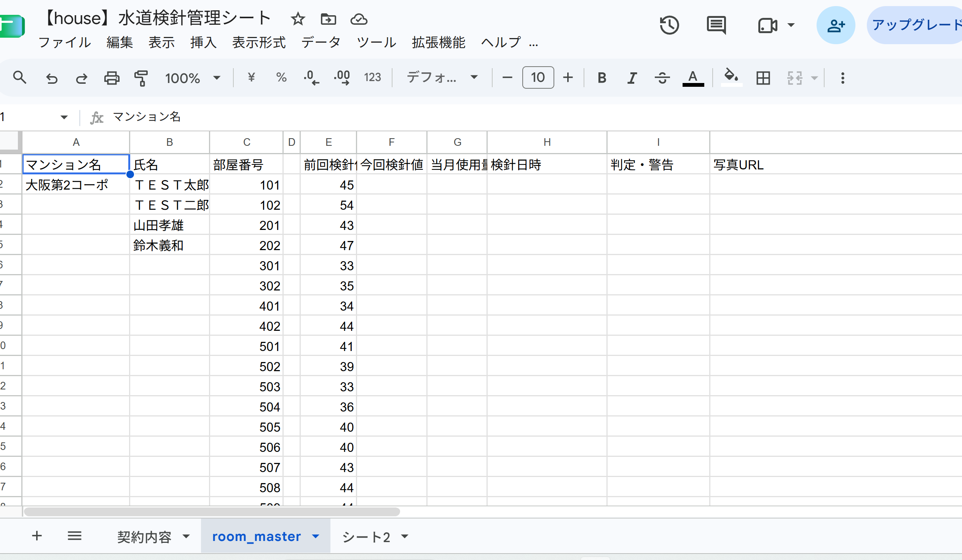Print the spreadsheet using printer icon
962x560 pixels.
point(112,78)
